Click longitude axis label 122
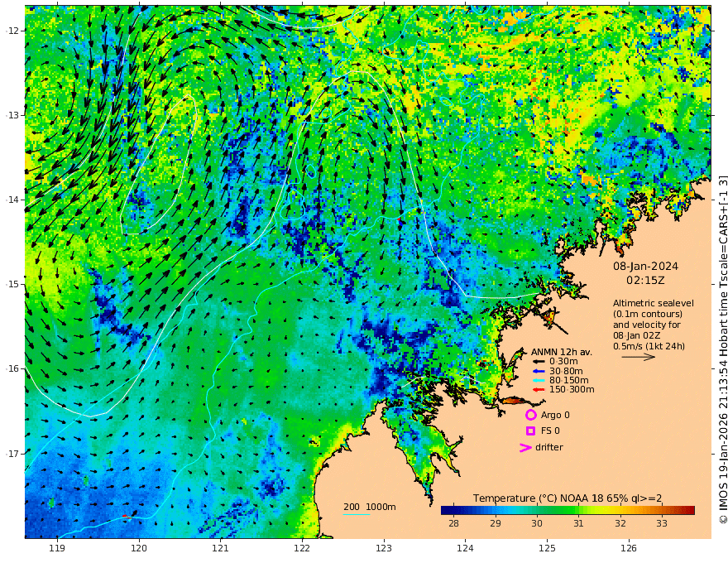This screenshot has height=563, width=728. point(302,548)
